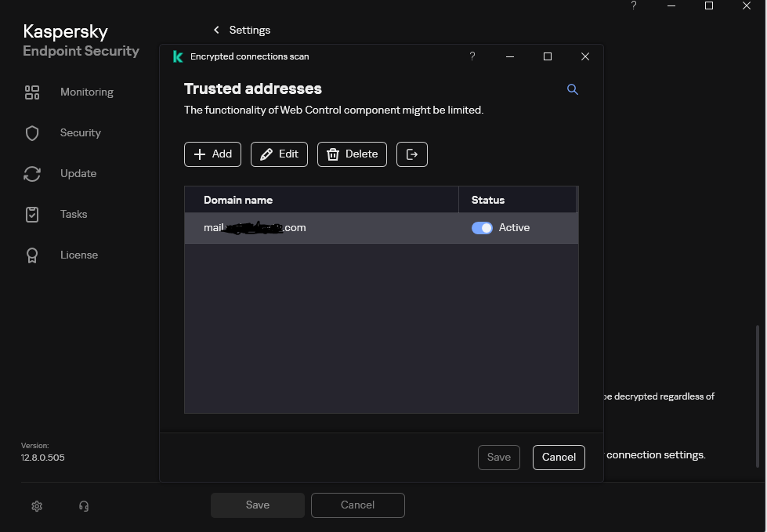Toggle the Active switch for mail domain
Viewport: 767px width, 532px height.
(482, 228)
